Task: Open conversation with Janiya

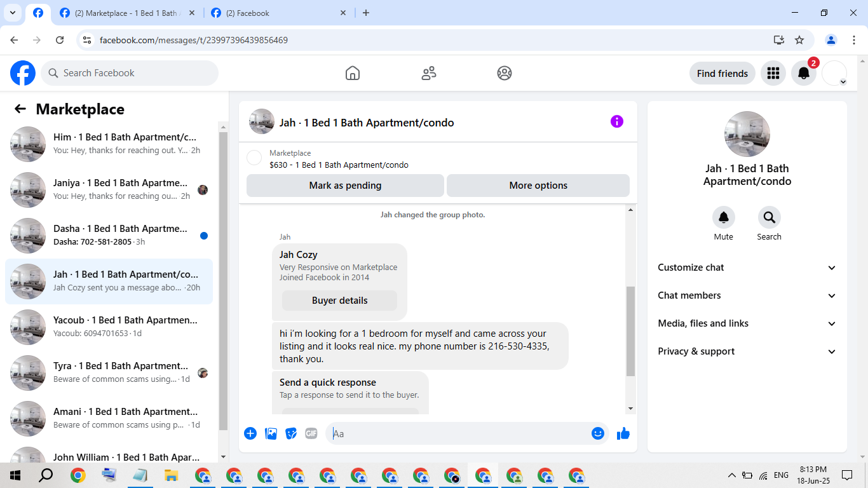Action: tap(109, 190)
